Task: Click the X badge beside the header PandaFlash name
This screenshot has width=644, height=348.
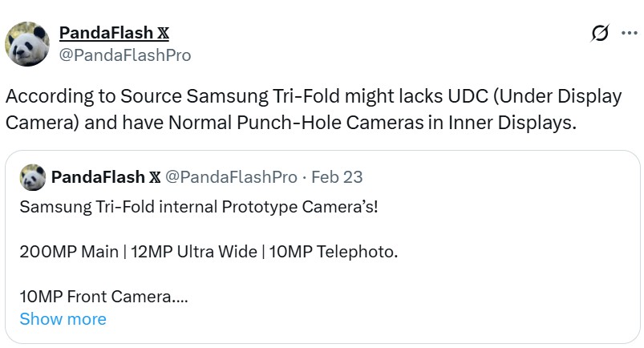Action: 161,33
